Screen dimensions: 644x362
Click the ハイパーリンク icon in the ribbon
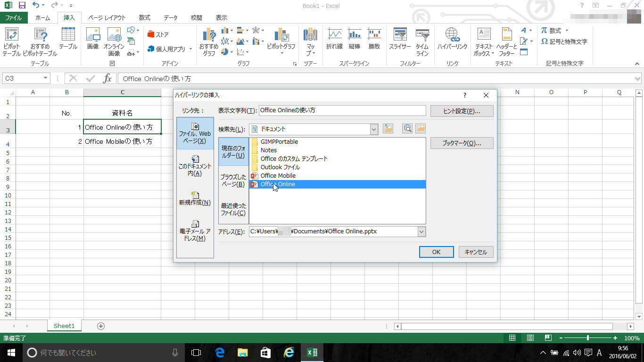452,40
